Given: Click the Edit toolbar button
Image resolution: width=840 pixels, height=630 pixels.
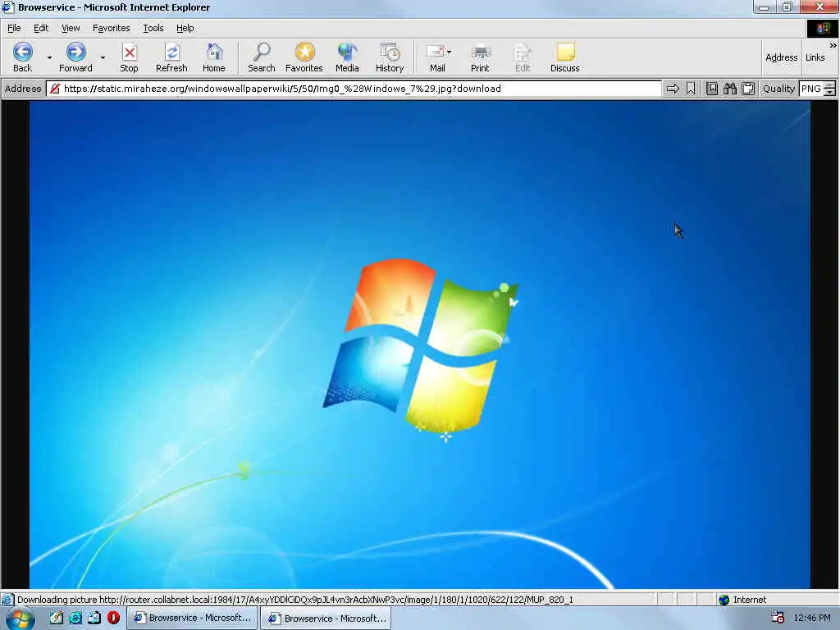Looking at the screenshot, I should pos(523,57).
